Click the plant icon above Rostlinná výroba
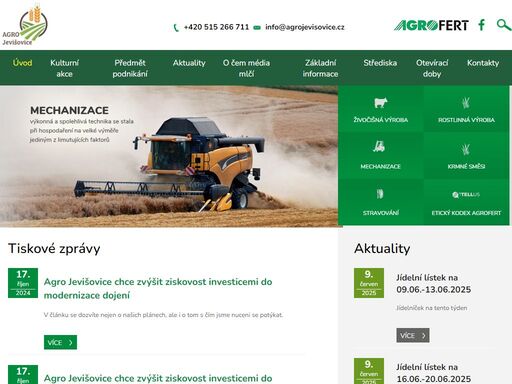This screenshot has height=384, width=512. pyautogui.click(x=466, y=103)
